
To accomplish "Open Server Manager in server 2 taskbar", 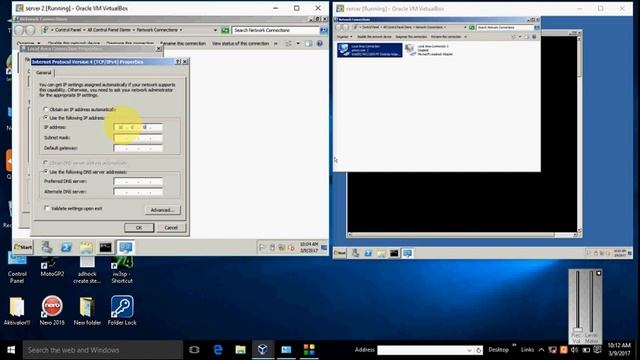I will click(x=47, y=247).
